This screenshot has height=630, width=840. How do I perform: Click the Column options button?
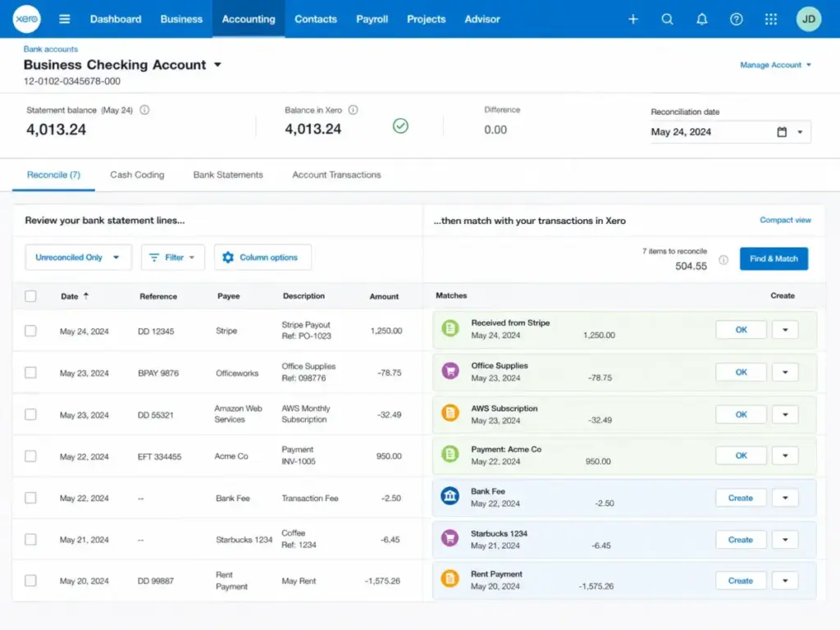point(262,257)
